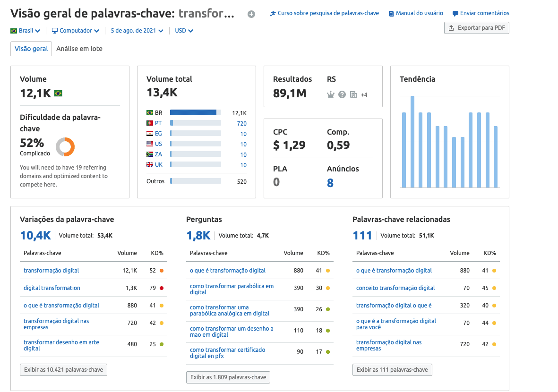Image resolution: width=558 pixels, height=392 pixels.
Task: Open the USD currency dropdown
Action: (x=183, y=30)
